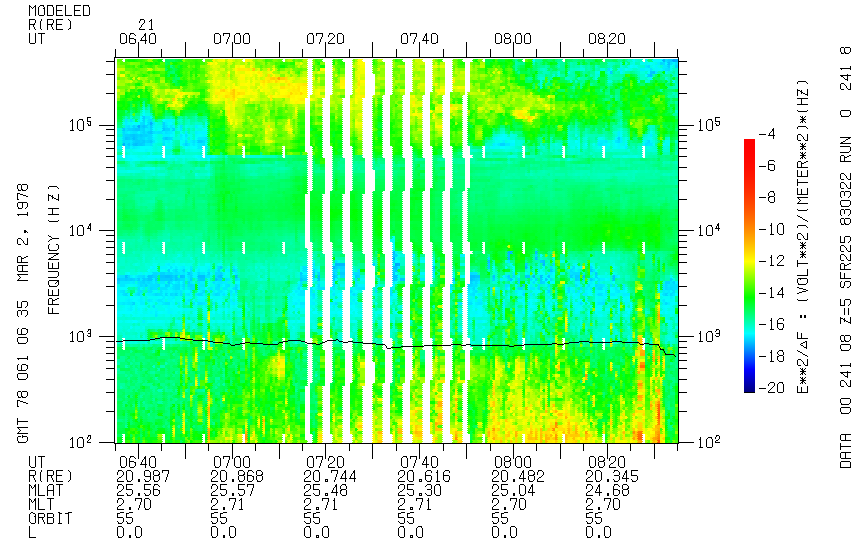Click the 07:20 tick label on the bottom time axis

point(324,462)
